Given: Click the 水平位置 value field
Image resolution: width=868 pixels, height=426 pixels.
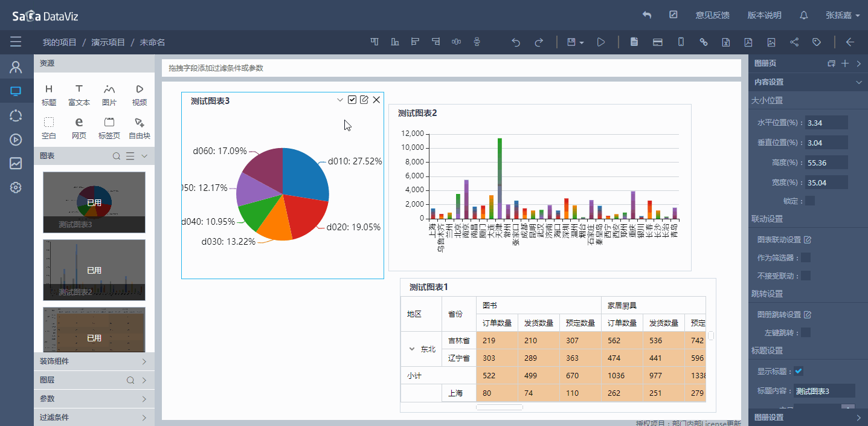Looking at the screenshot, I should click(x=827, y=123).
